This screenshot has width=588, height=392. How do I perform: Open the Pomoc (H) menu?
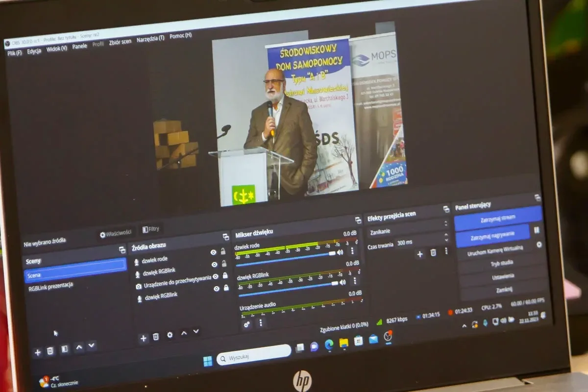(x=180, y=35)
